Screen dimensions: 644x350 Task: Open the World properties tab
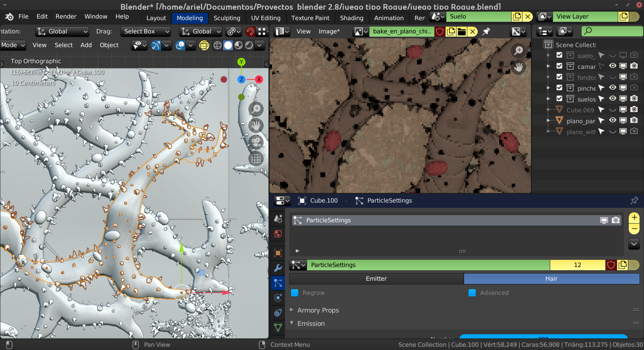tap(278, 234)
